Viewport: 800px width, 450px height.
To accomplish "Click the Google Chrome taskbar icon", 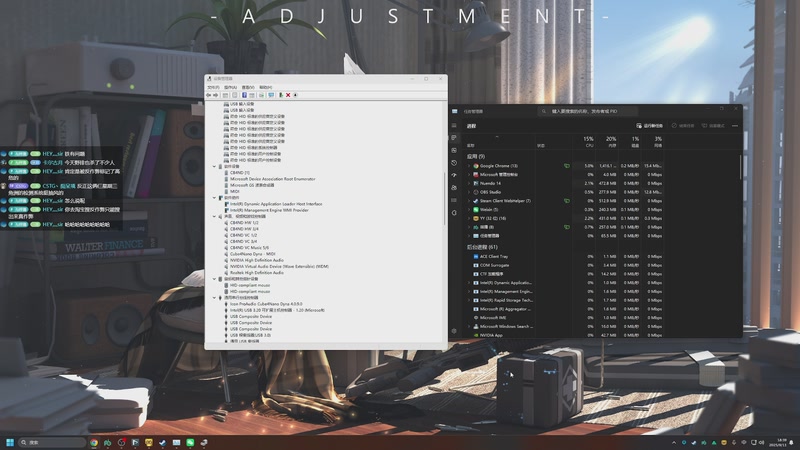I will click(94, 442).
